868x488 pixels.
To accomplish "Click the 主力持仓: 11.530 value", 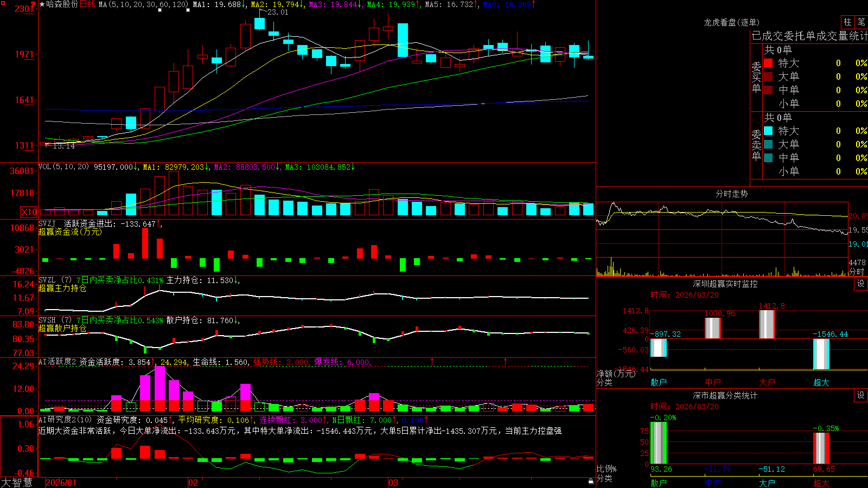I will click(x=200, y=280).
